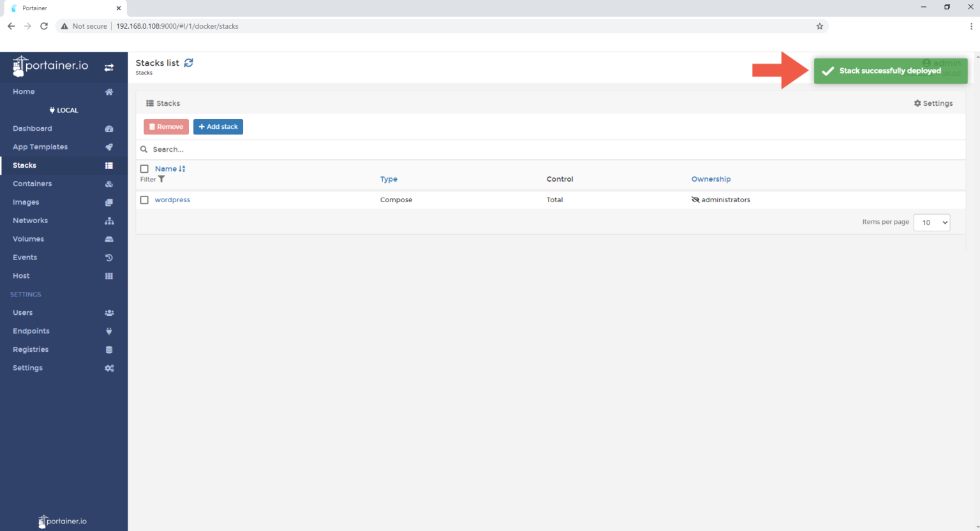The image size is (980, 531).
Task: Open Endpoints in the sidebar
Action: click(31, 331)
